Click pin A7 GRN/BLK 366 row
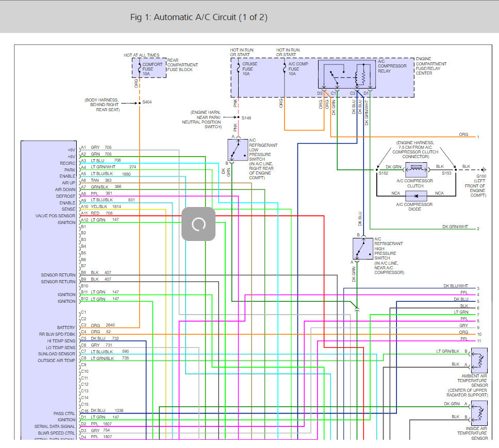This screenshot has height=448, width=499. tap(101, 187)
